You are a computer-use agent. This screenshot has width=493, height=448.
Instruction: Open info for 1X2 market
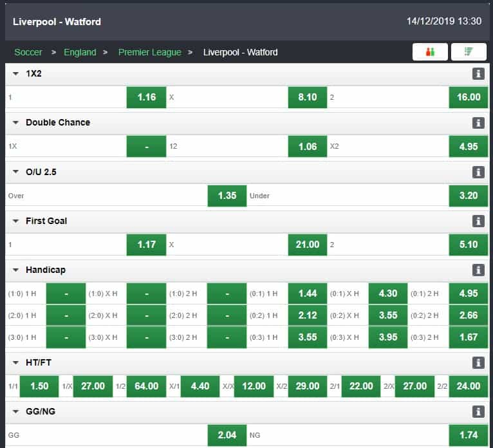tap(478, 74)
